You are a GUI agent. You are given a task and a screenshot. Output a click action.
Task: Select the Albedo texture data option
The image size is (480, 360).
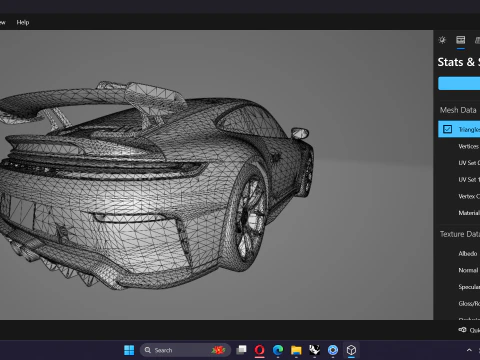click(468, 254)
